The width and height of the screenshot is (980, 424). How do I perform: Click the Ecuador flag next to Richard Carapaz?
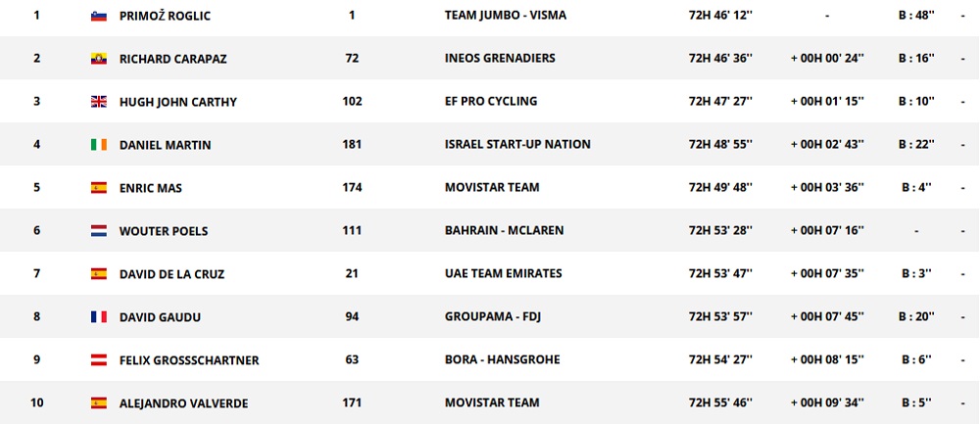(98, 59)
